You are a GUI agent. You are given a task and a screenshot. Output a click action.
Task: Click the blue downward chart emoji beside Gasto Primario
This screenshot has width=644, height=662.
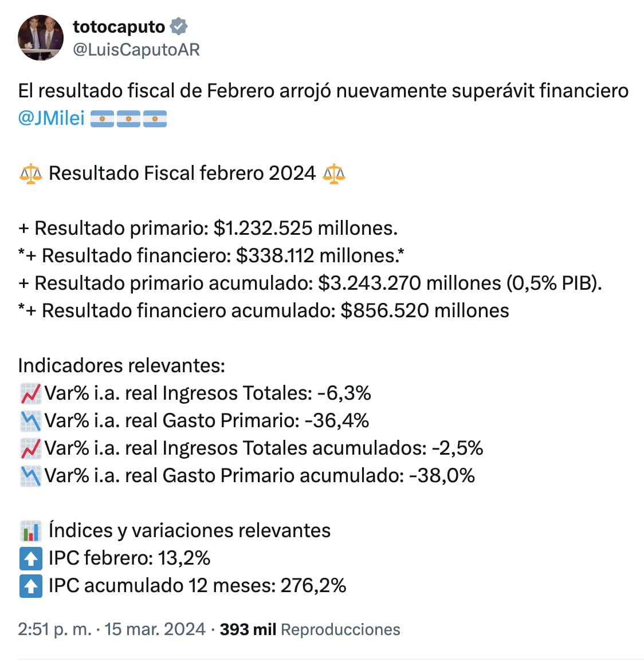coord(29,420)
